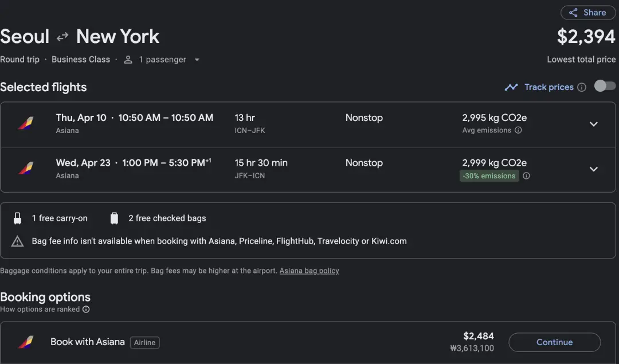This screenshot has height=364, width=619.
Task: Click the Share button
Action: tap(587, 13)
